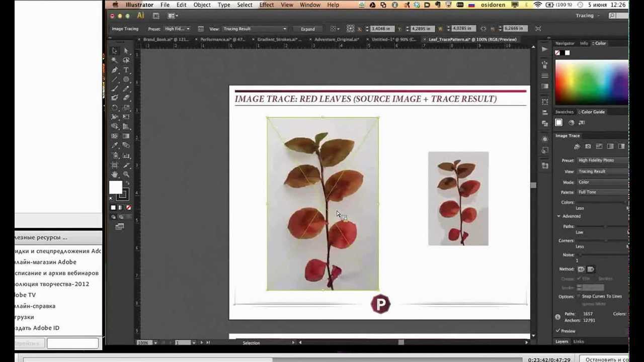Choose the Zoom tool
The height and width of the screenshot is (362, 644).
tap(126, 174)
